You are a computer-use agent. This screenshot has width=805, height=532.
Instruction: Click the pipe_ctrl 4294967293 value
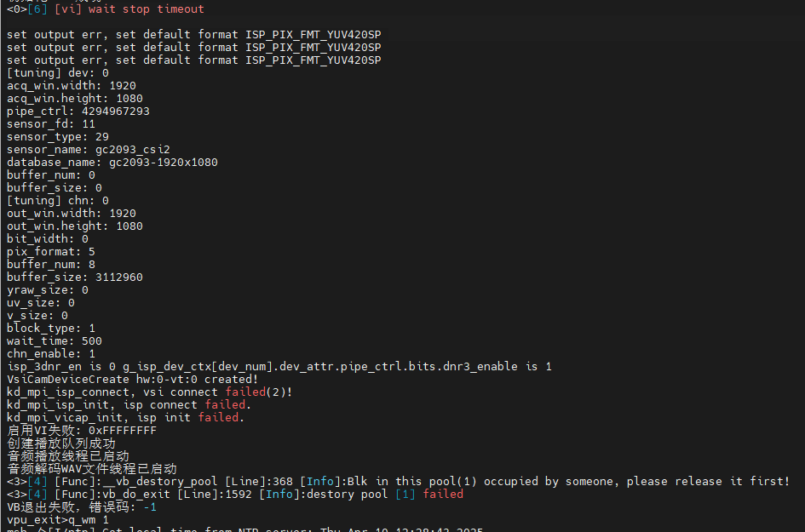coord(115,112)
